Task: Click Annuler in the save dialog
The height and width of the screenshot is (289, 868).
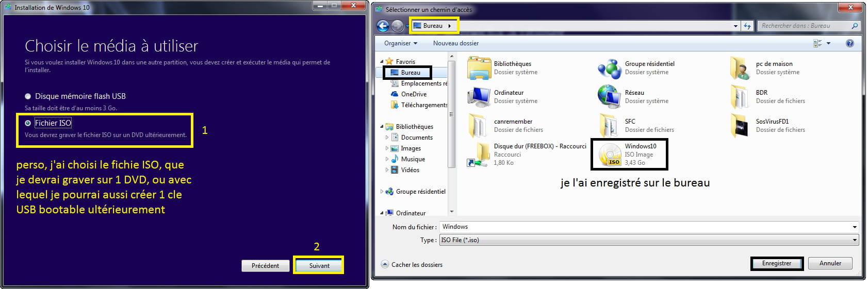Action: pos(830,263)
